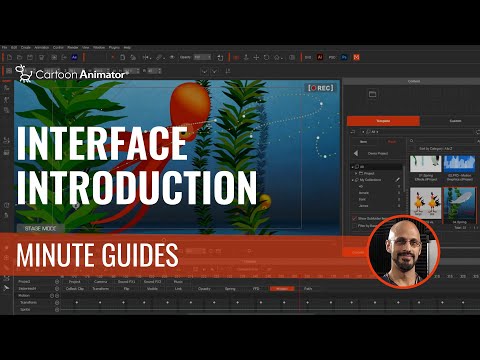Screen dimensions: 480x360
Task: Click the eye visibility toolbar icon
Action: [172, 57]
